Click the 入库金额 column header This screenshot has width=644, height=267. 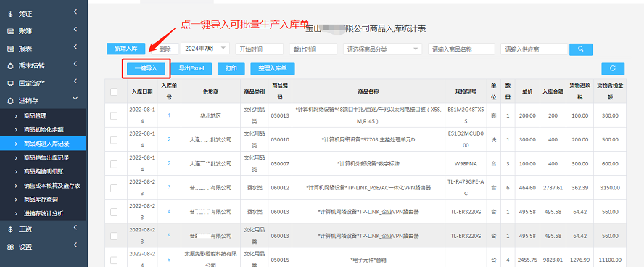pos(553,91)
